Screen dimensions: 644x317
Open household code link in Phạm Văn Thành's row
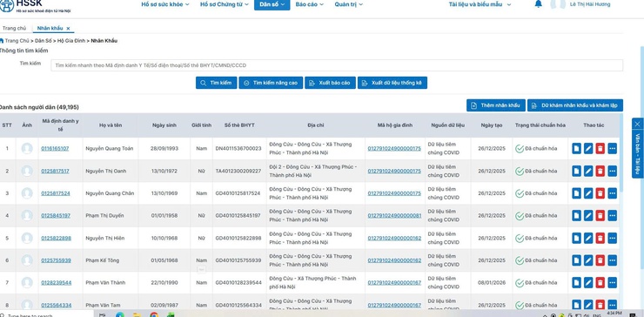394,282
